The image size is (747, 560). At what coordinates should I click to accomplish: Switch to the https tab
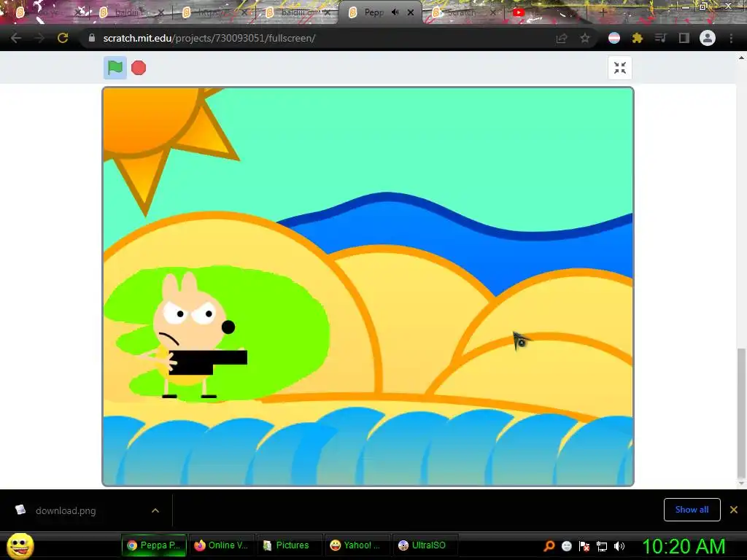[x=212, y=12]
